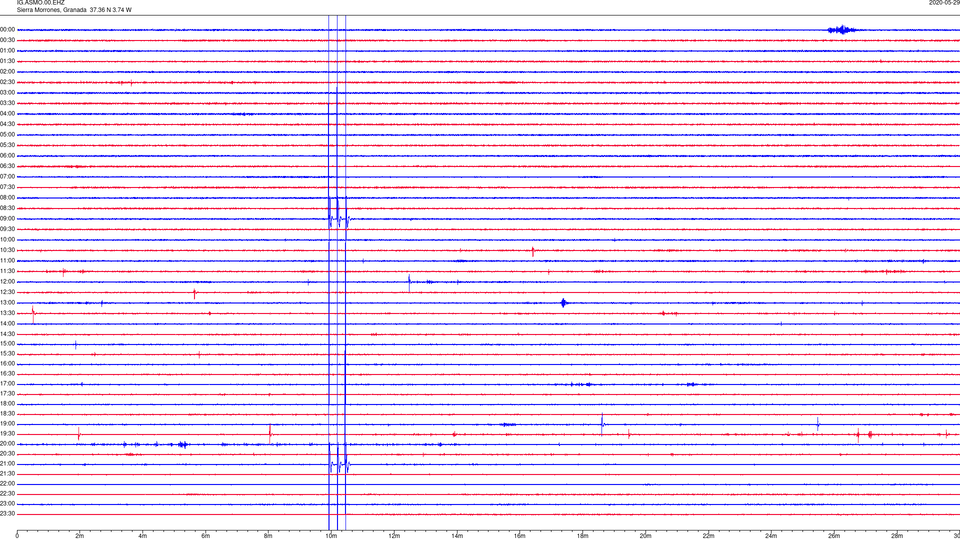Select the 07:00 trace time label

[8, 176]
